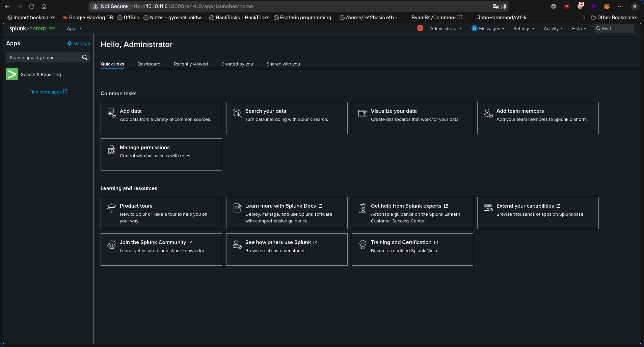Click the Search your data card title

pos(266,111)
